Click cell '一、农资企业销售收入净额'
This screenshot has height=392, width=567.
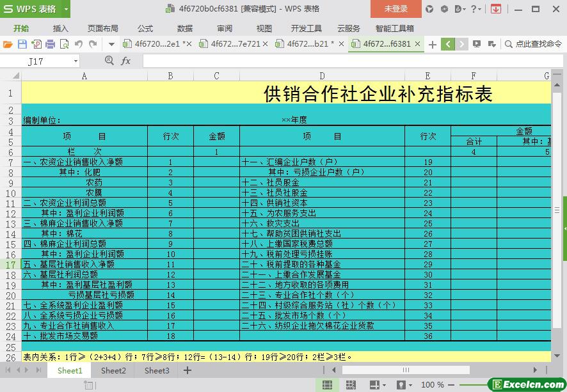(84, 162)
